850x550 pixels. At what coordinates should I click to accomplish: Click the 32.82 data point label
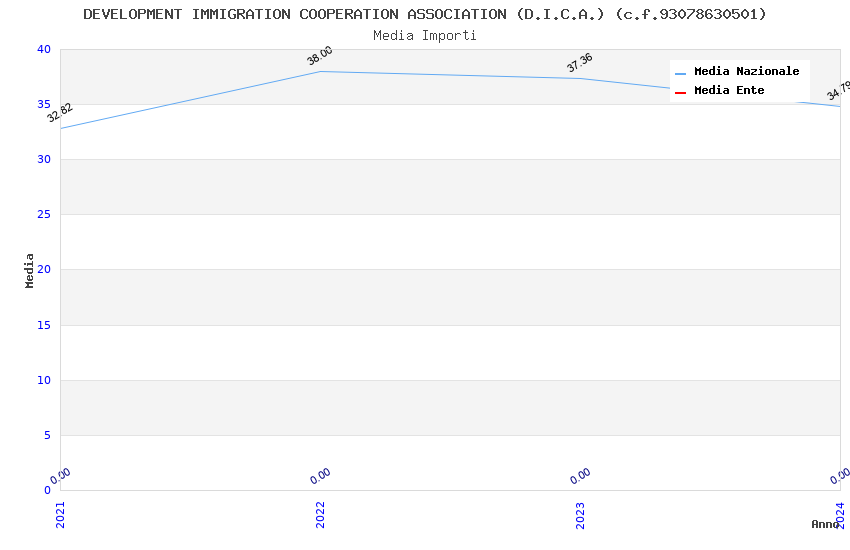click(x=60, y=113)
